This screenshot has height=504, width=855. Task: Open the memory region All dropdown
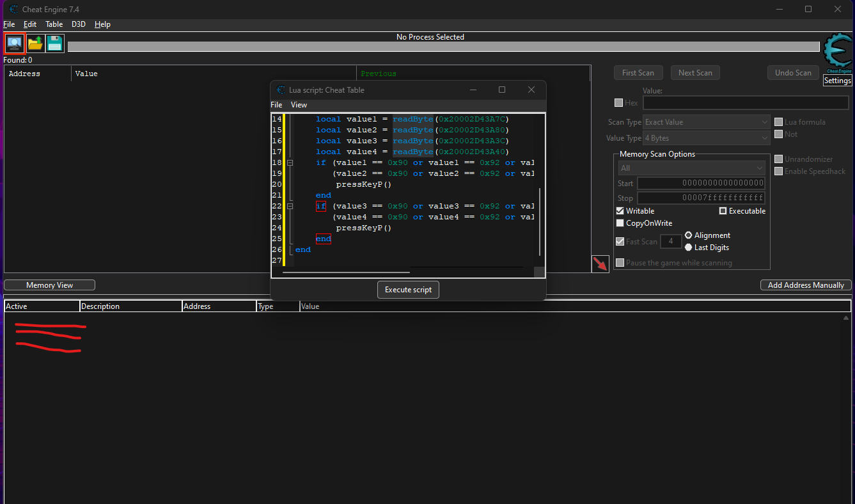coord(691,168)
